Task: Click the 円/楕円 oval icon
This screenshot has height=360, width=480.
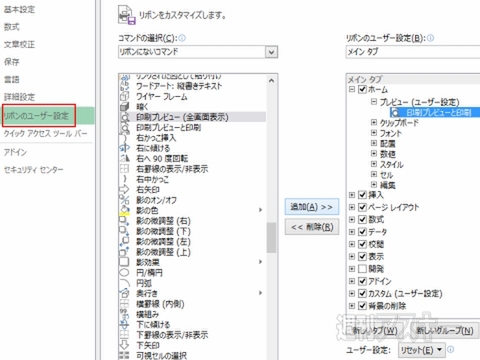Action: (124, 272)
